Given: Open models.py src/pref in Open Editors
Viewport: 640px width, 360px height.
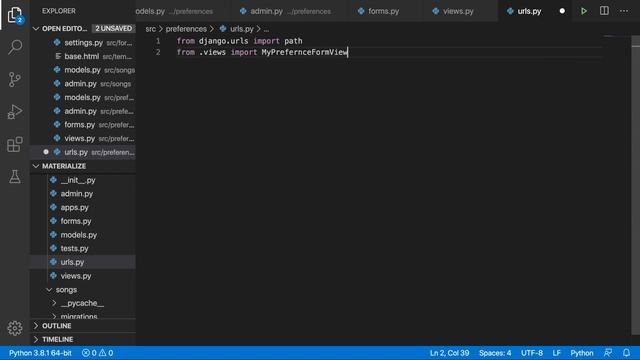Looking at the screenshot, I should [83, 97].
